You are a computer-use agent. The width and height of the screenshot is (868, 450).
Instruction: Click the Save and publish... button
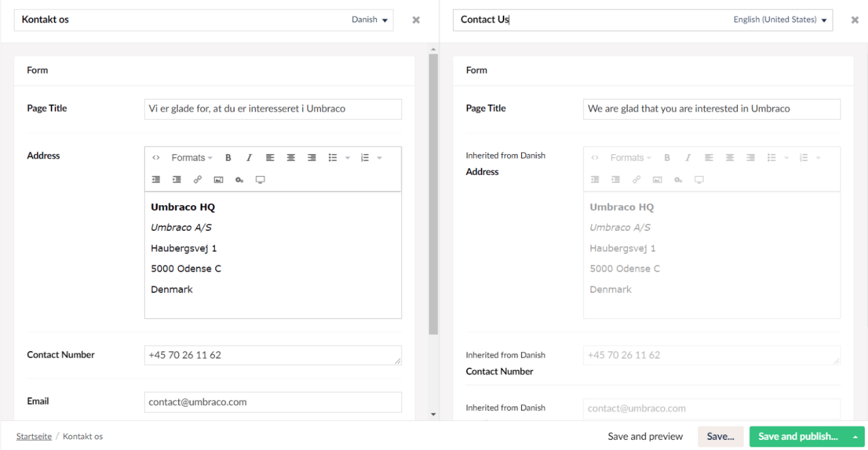tap(798, 437)
